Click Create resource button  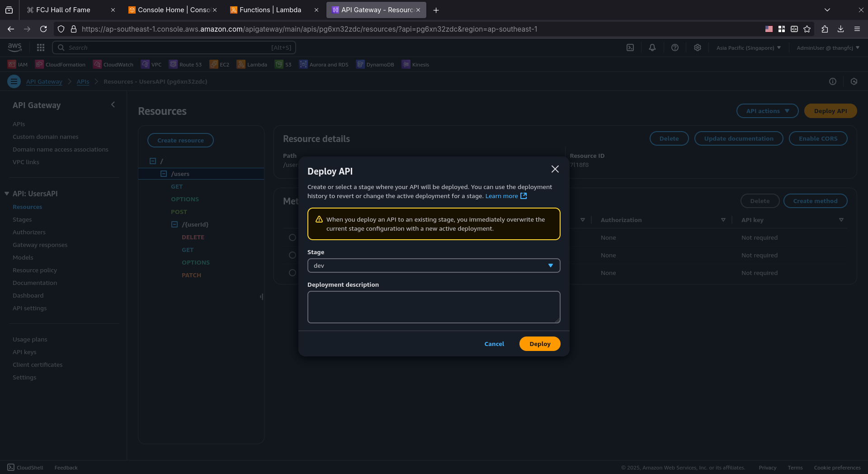click(180, 140)
